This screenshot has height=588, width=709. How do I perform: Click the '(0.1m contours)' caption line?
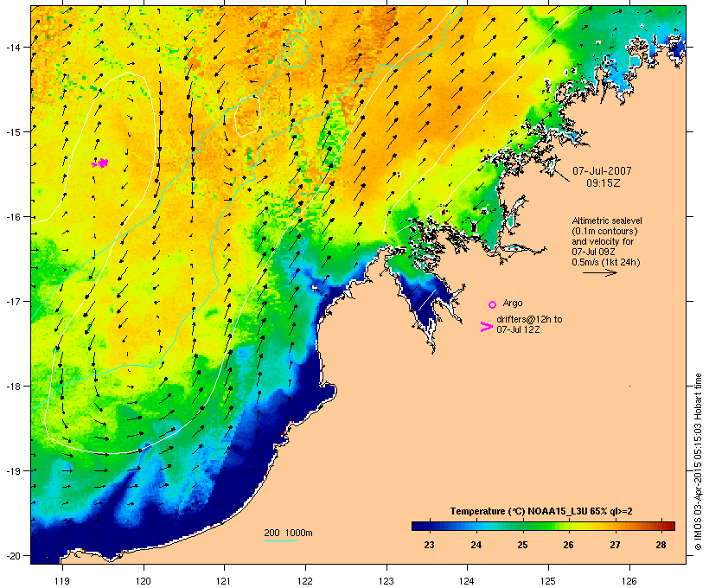[604, 231]
